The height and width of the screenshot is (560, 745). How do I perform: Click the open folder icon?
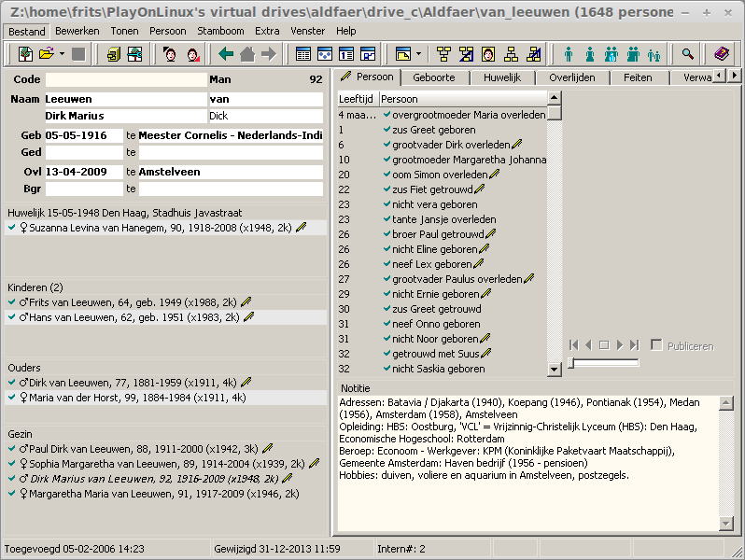[46, 54]
